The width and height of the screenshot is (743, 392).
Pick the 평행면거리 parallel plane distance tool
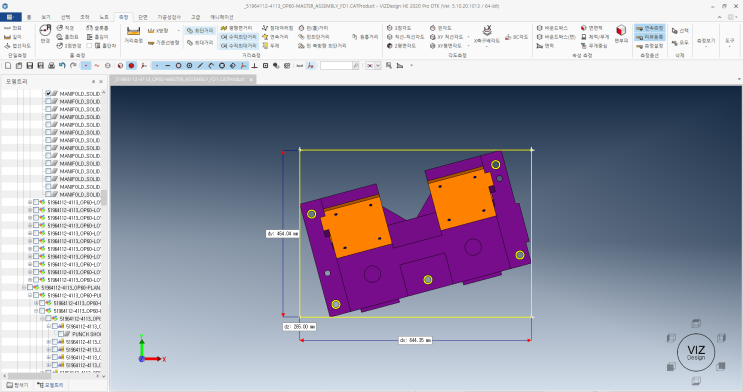pyautogui.click(x=237, y=28)
